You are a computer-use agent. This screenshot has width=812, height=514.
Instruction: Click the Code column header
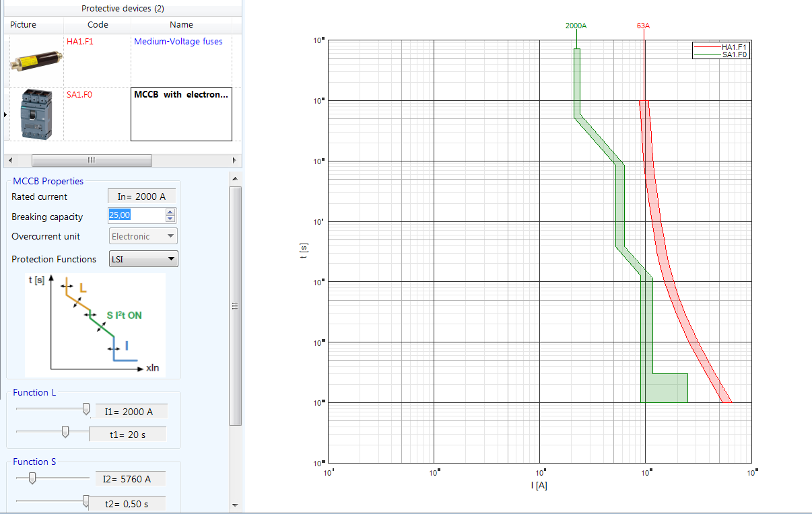click(98, 24)
